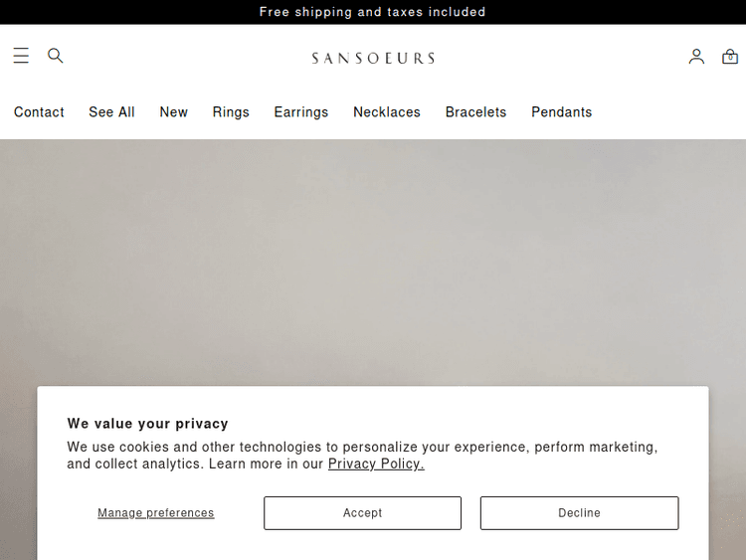Image resolution: width=746 pixels, height=560 pixels.
Task: Open the hamburger navigation menu
Action: (21, 57)
